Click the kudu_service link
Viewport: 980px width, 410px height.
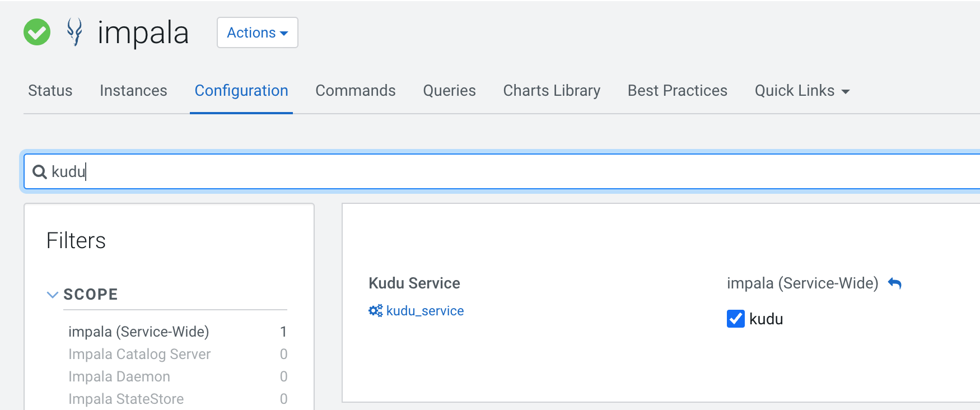tap(424, 311)
